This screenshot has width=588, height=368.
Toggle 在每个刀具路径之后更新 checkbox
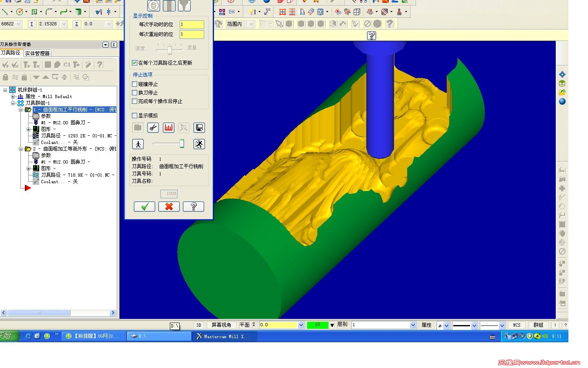tap(134, 63)
